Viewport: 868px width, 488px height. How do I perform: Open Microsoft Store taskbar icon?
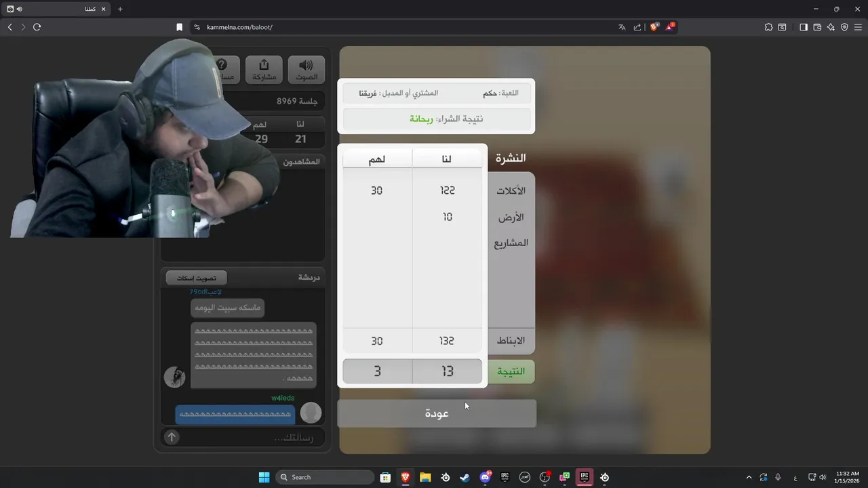[x=385, y=477]
